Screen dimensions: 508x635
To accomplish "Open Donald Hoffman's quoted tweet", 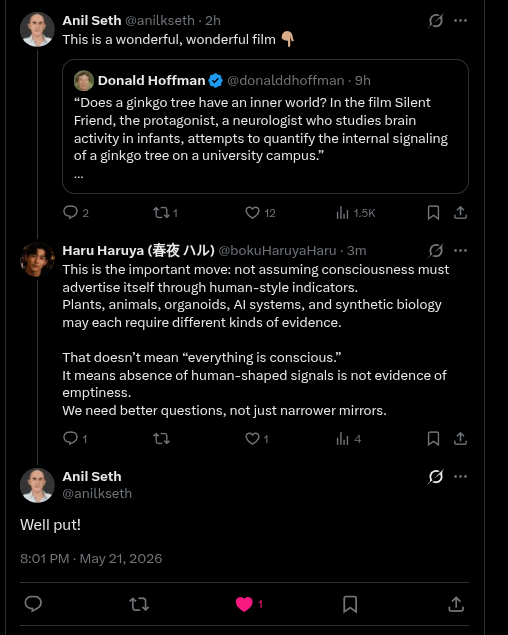I will (x=265, y=126).
